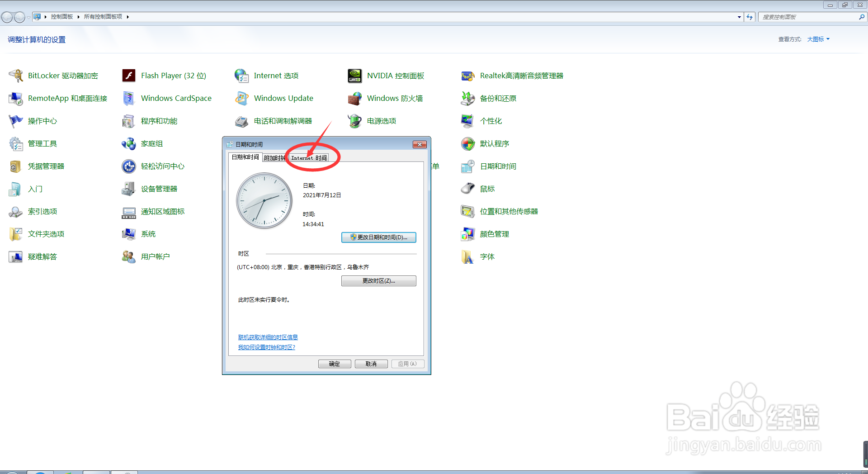Open 电话和调制解调器 icon
Viewport: 868px width, 474px height.
coord(242,121)
